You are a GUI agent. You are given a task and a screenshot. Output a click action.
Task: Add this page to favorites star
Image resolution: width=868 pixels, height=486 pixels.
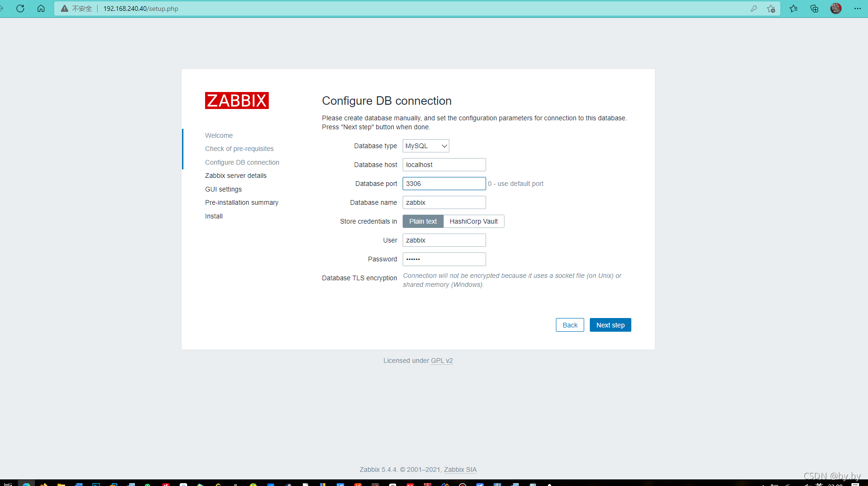tap(771, 8)
